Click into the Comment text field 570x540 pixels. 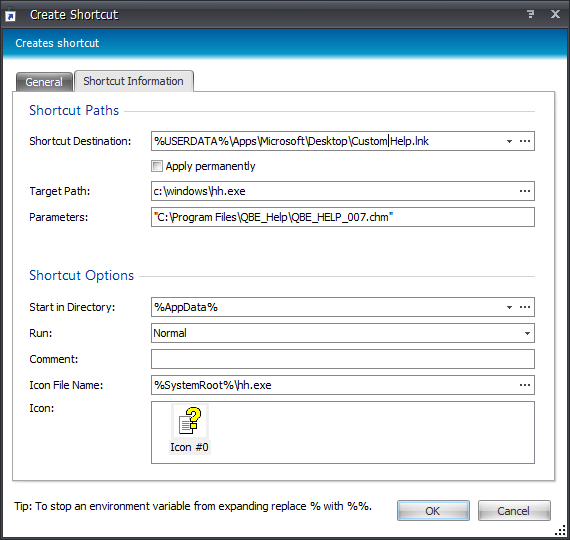pyautogui.click(x=343, y=359)
